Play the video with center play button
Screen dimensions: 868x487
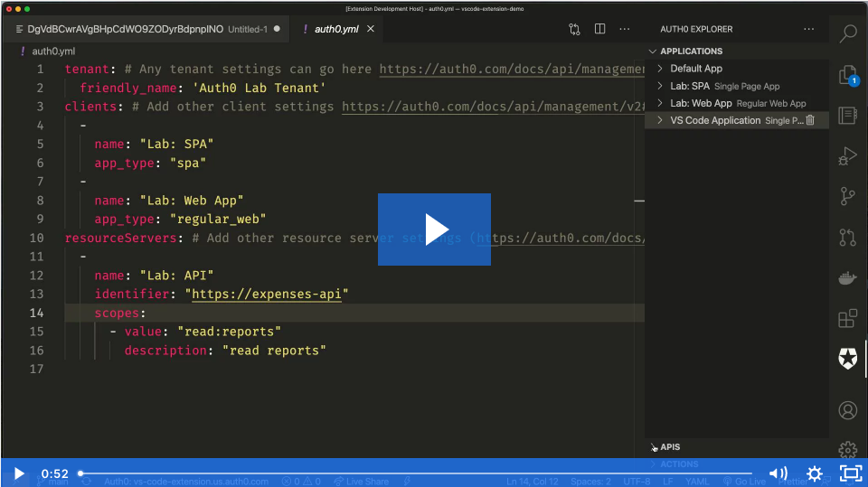[435, 229]
